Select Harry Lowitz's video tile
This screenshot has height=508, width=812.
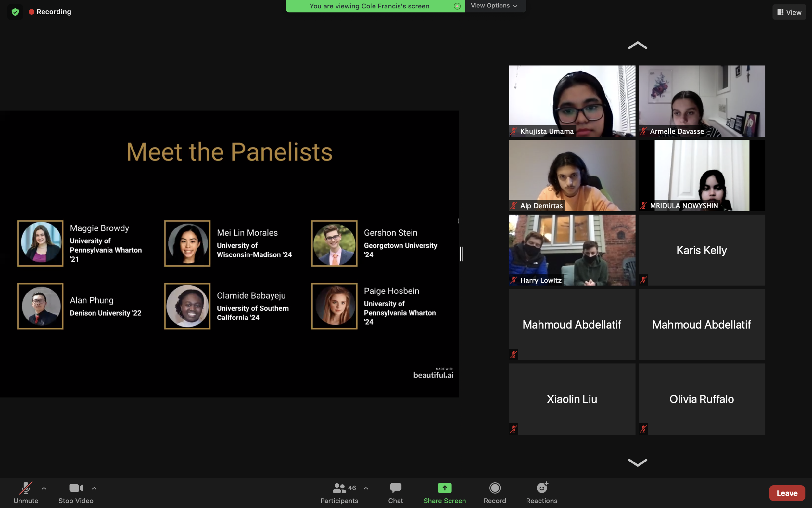[x=572, y=250]
